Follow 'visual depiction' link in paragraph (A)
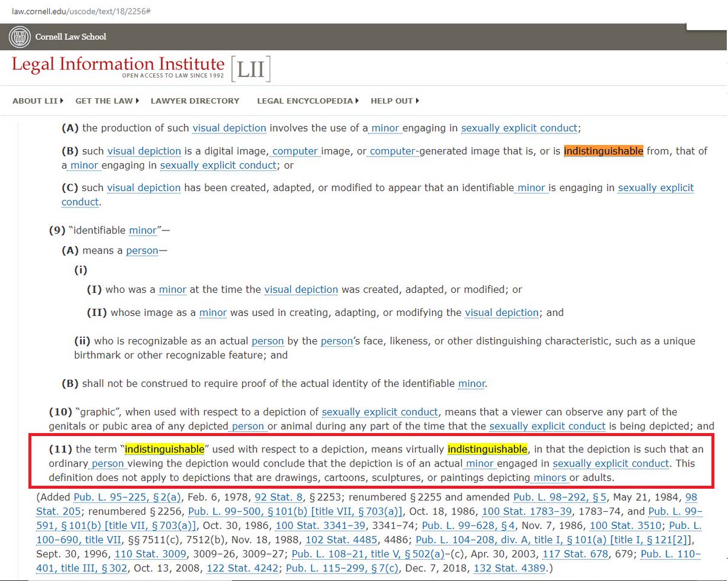Viewport: 728px width, 581px height. [x=229, y=128]
